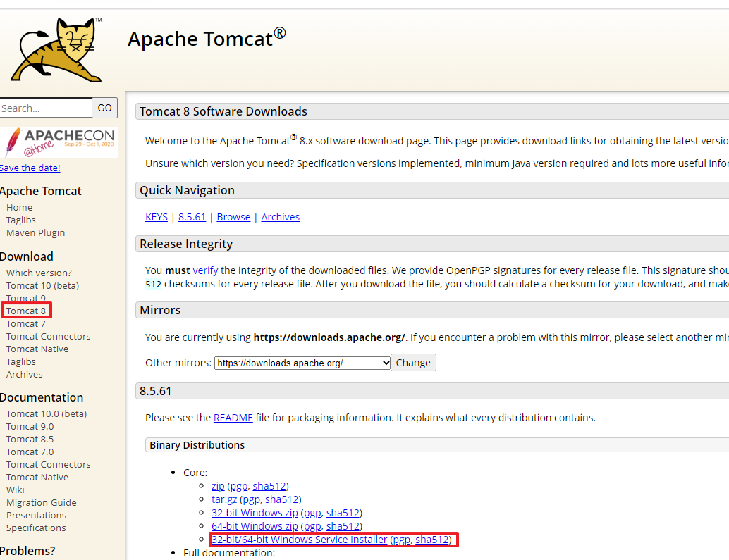Open the Specifications sidebar link

tap(36, 528)
